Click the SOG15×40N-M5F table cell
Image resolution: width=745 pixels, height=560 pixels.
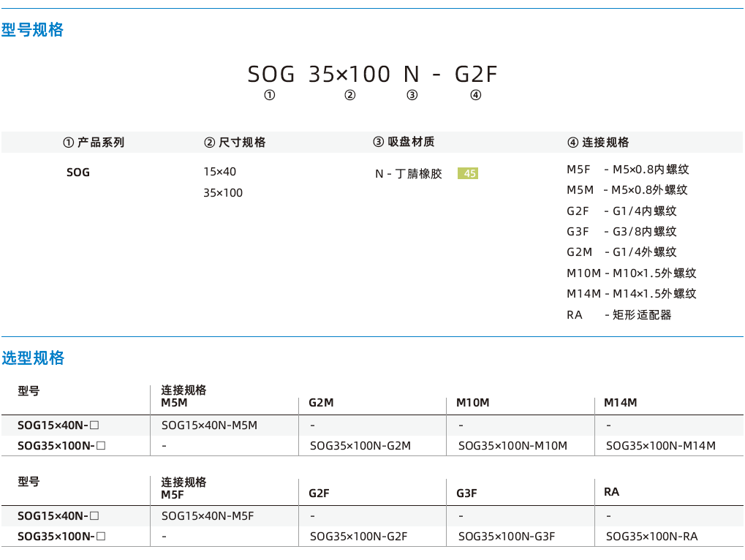click(x=208, y=516)
